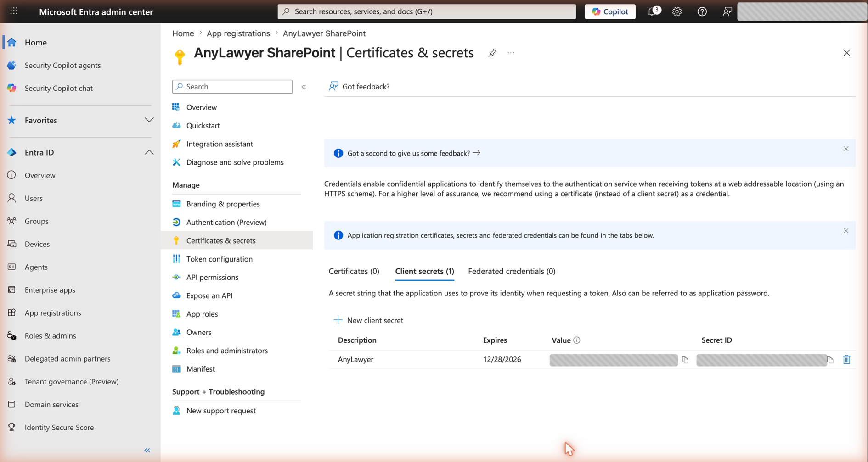
Task: Open the notifications bell
Action: click(654, 11)
